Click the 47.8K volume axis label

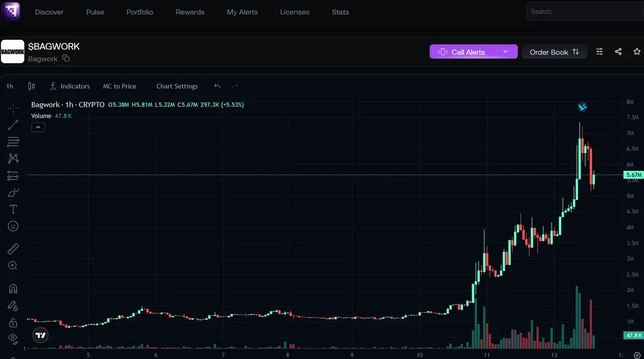pos(634,335)
